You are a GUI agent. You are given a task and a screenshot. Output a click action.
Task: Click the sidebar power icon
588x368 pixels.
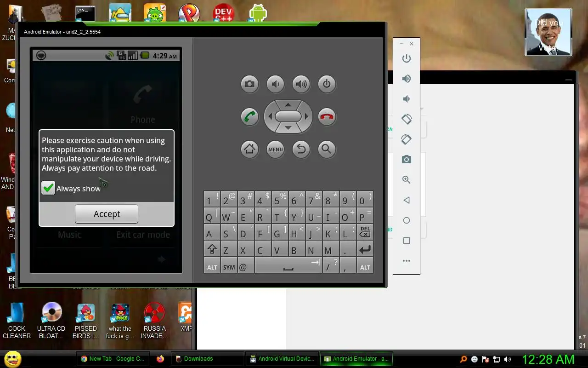coord(406,58)
